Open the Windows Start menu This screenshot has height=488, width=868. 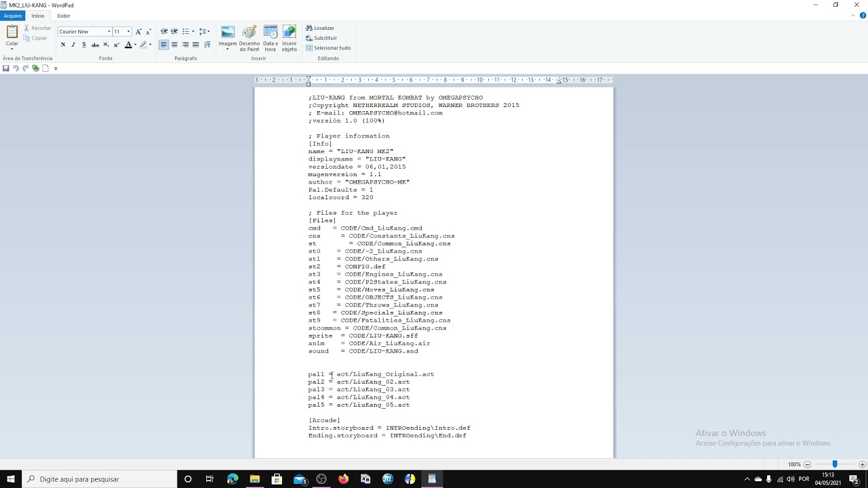[x=11, y=479]
